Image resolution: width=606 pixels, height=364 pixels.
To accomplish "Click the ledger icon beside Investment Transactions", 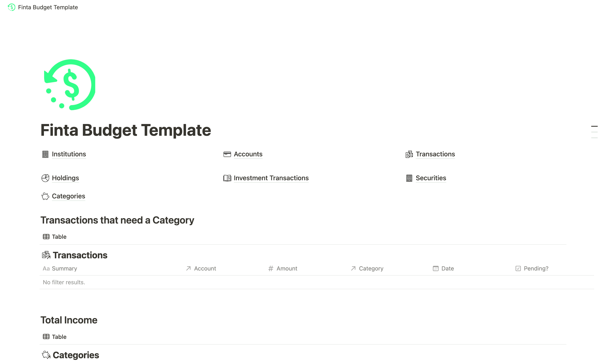I will pyautogui.click(x=227, y=178).
